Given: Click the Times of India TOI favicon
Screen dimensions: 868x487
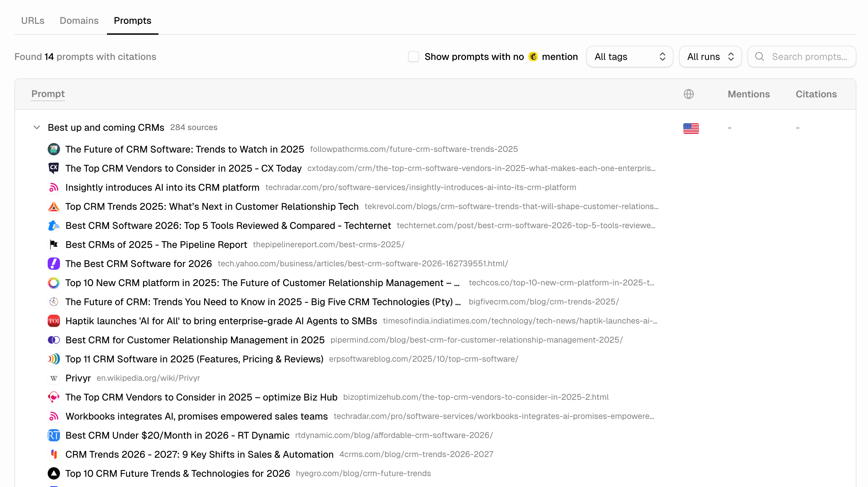Looking at the screenshot, I should coord(54,321).
